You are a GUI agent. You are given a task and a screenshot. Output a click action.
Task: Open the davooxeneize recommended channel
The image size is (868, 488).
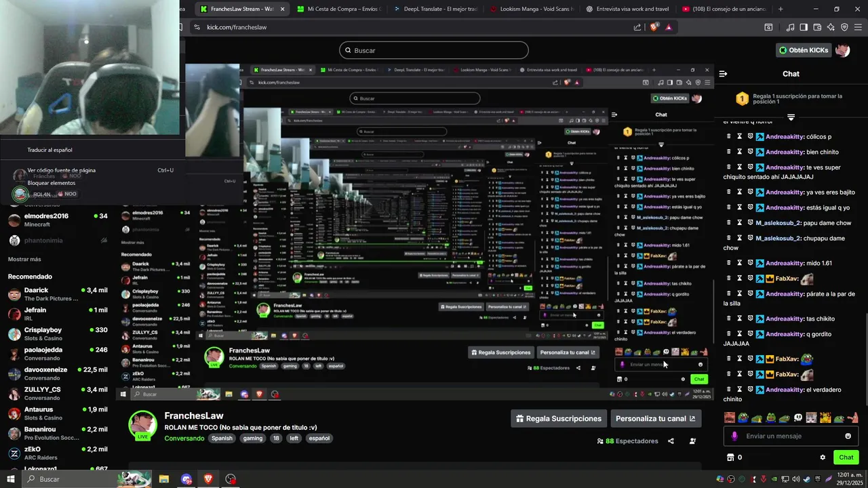[x=58, y=373]
